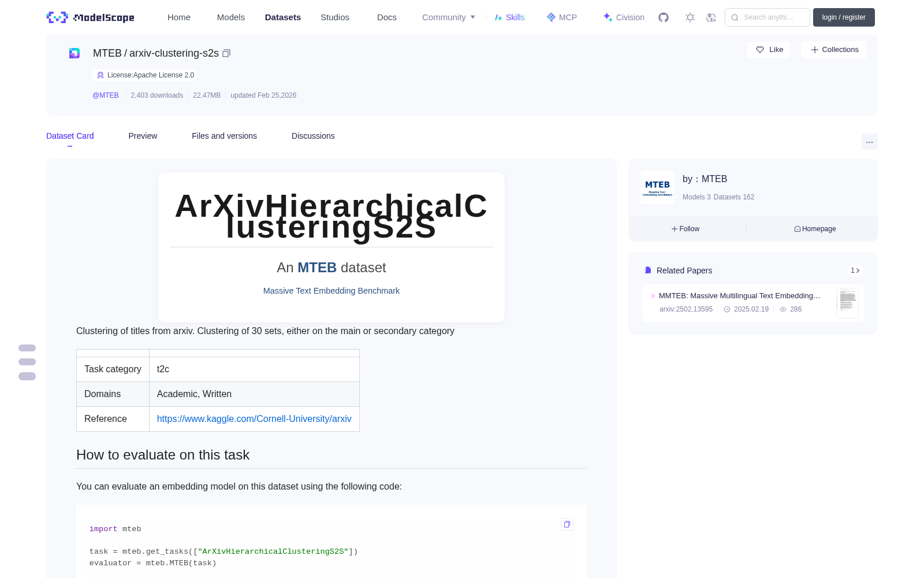Open the Studios menu item
Image resolution: width=924 pixels, height=578 pixels.
tap(335, 17)
